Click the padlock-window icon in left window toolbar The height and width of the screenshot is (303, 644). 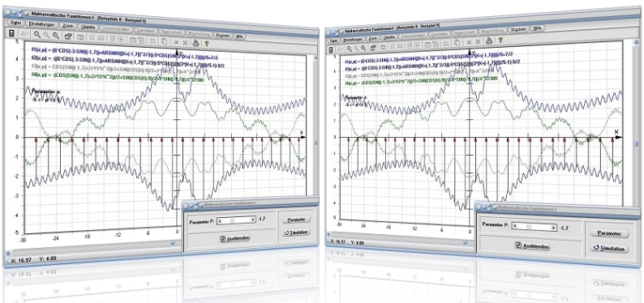68,36
